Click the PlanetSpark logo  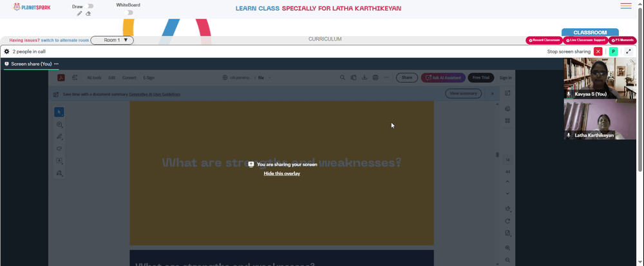point(32,7)
